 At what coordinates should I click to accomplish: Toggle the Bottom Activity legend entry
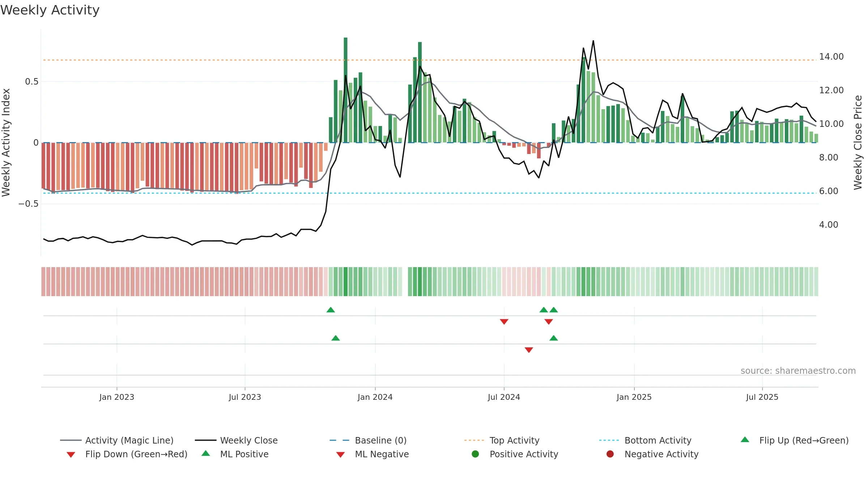click(645, 440)
